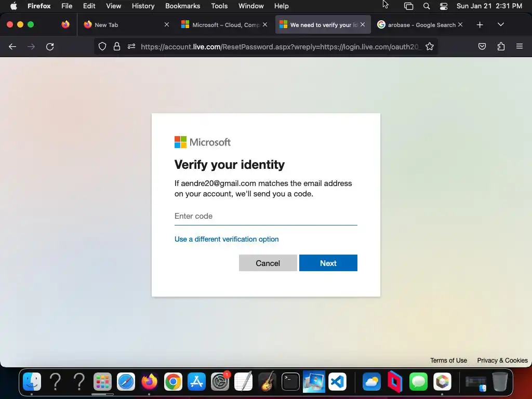Open Safari from the Dock

coord(126,382)
